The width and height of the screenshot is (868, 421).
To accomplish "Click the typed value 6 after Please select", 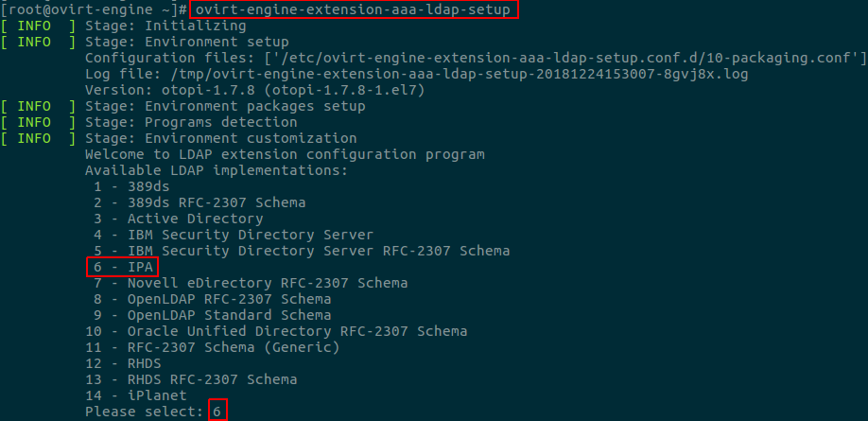I will click(217, 412).
